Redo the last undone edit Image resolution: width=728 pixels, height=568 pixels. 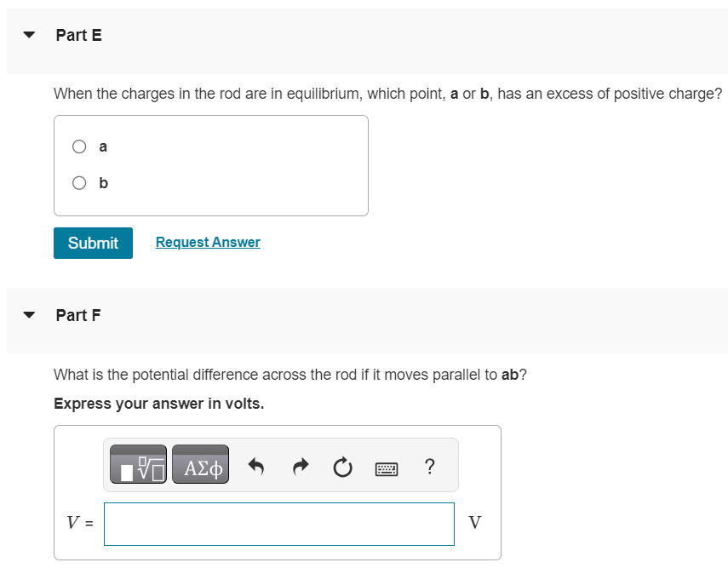point(301,467)
